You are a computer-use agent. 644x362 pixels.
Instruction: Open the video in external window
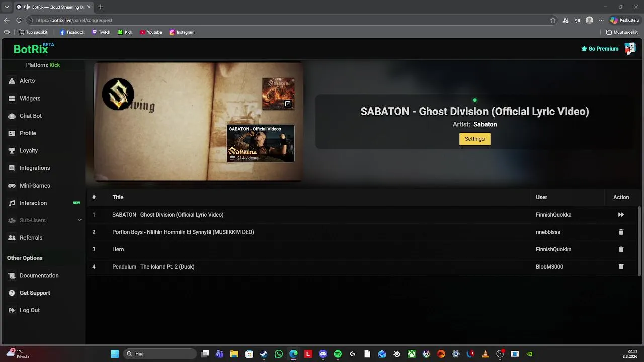[288, 104]
